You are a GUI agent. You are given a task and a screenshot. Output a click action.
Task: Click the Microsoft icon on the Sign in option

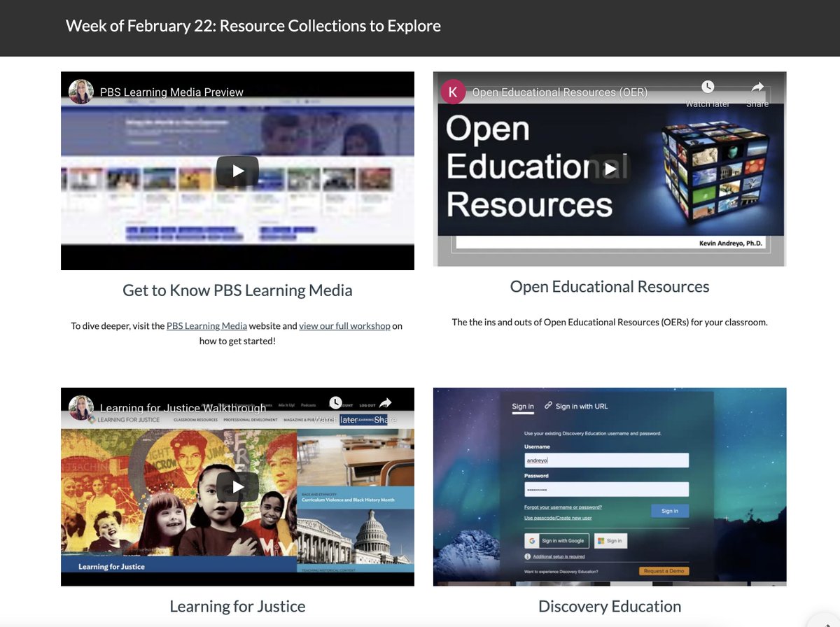(x=601, y=541)
